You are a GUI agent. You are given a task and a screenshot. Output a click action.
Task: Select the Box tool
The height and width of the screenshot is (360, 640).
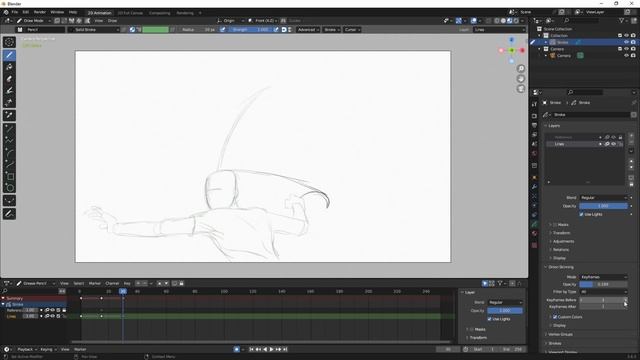click(9, 176)
